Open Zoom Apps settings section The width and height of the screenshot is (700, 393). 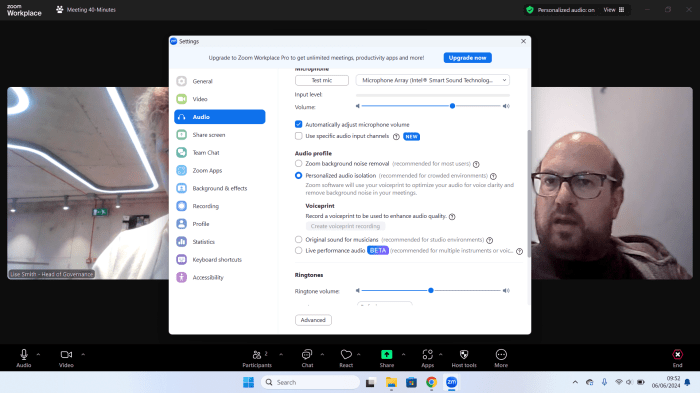tap(220, 171)
